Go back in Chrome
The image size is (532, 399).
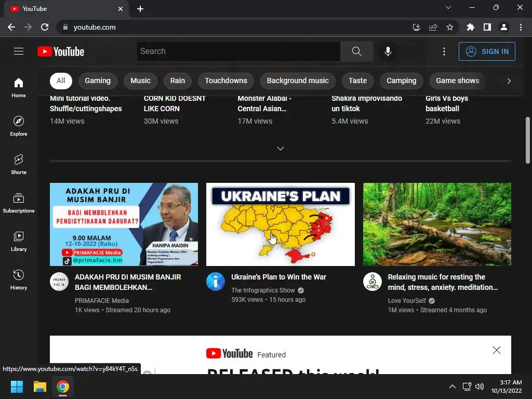pos(11,27)
